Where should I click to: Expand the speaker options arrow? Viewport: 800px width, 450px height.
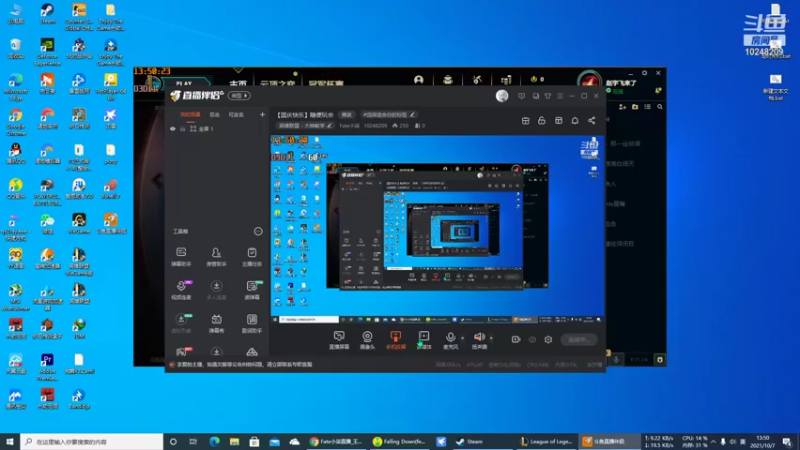[491, 338]
